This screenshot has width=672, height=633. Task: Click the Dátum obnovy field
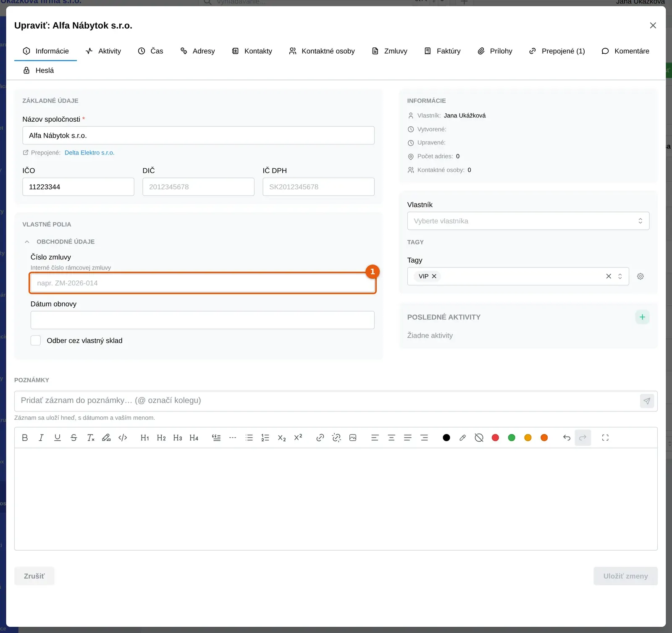click(x=202, y=320)
